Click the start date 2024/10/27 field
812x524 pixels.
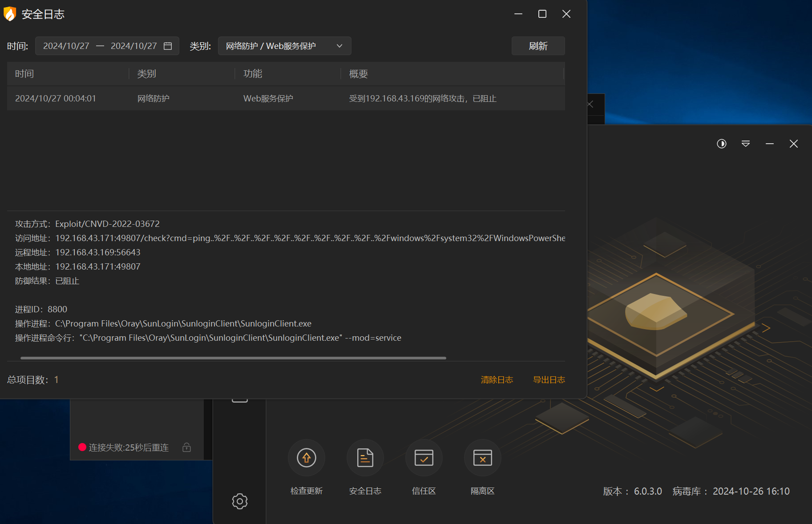pos(66,46)
